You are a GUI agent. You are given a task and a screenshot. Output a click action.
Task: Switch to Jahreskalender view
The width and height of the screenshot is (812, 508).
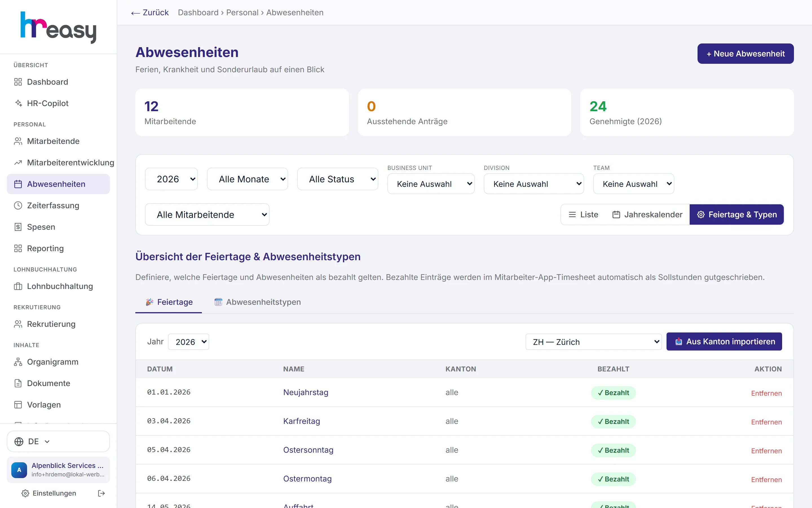647,214
